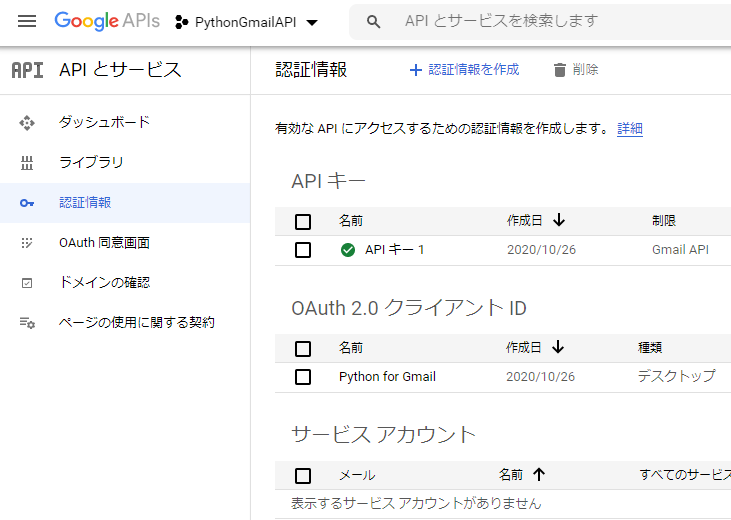
Task: Open the hamburger navigation menu
Action: [x=27, y=21]
